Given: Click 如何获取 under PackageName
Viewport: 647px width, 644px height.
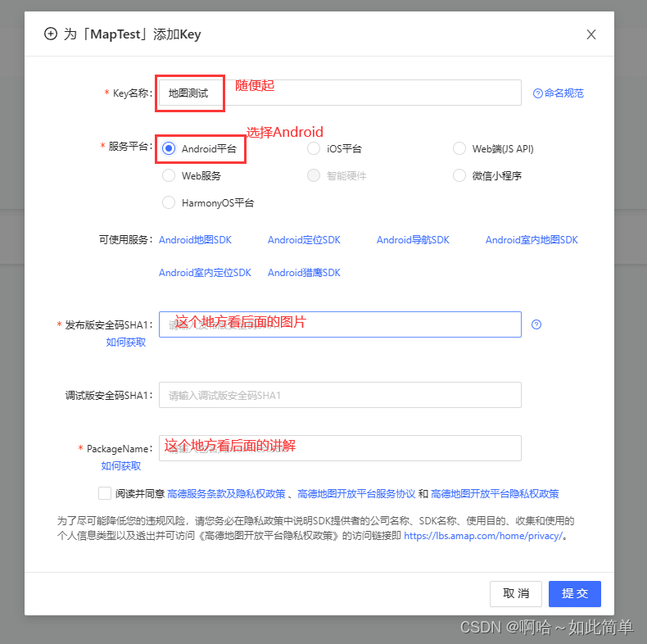Looking at the screenshot, I should 121,466.
